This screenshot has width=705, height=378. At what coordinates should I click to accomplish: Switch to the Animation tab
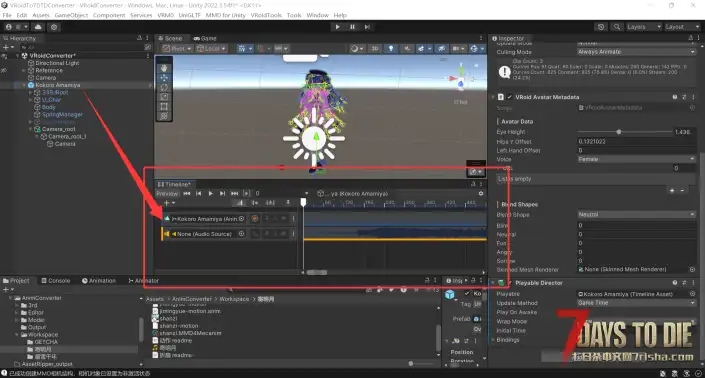click(99, 280)
